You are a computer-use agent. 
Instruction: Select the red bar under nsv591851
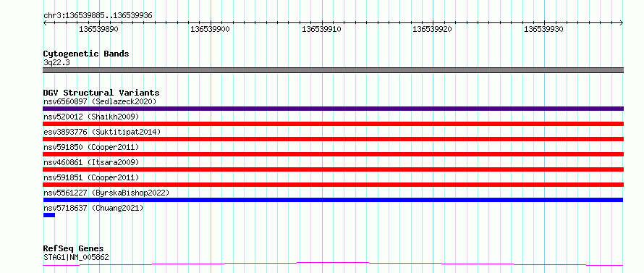coord(333,185)
